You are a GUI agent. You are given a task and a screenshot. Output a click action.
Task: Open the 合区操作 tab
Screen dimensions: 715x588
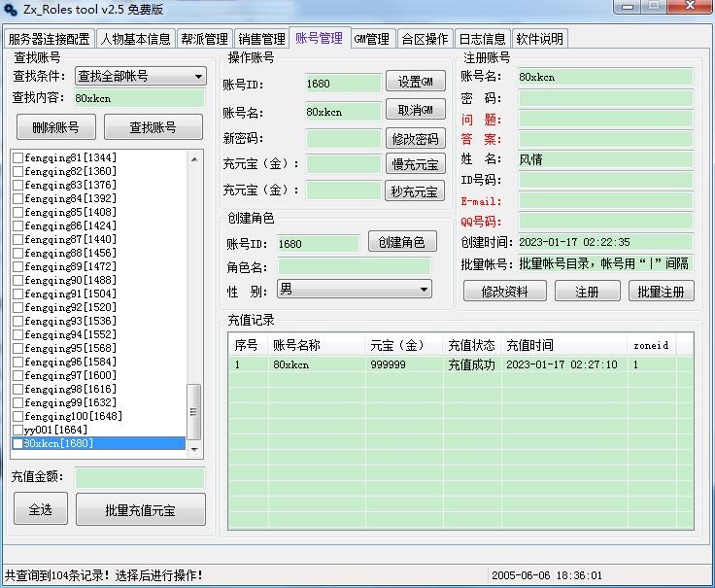tap(425, 39)
